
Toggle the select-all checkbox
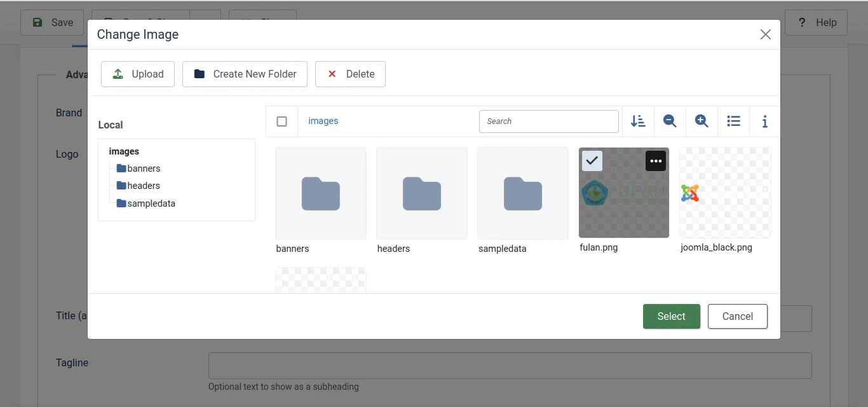click(x=282, y=121)
